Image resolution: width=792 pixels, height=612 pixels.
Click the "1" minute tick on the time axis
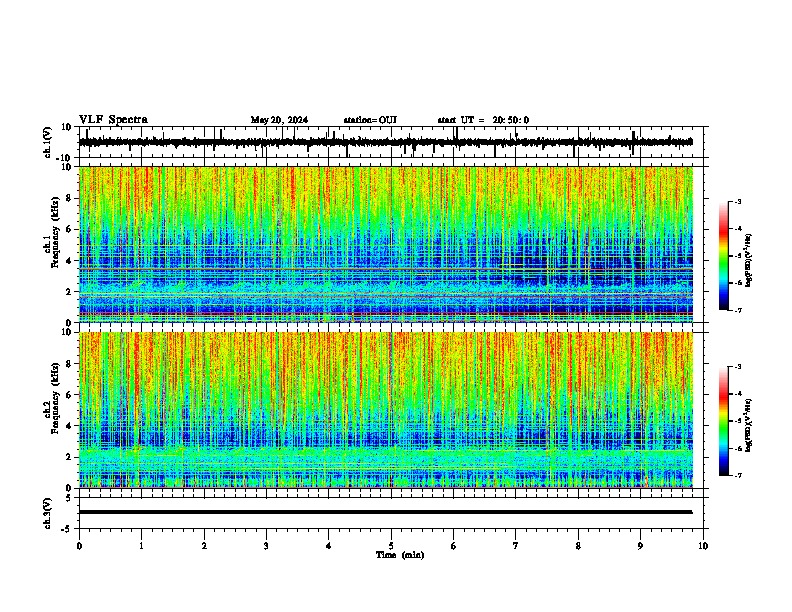pos(141,546)
